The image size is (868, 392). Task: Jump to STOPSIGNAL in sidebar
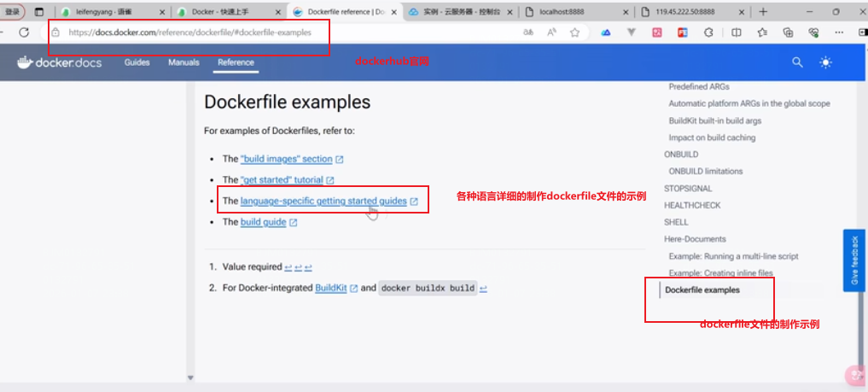pos(688,189)
